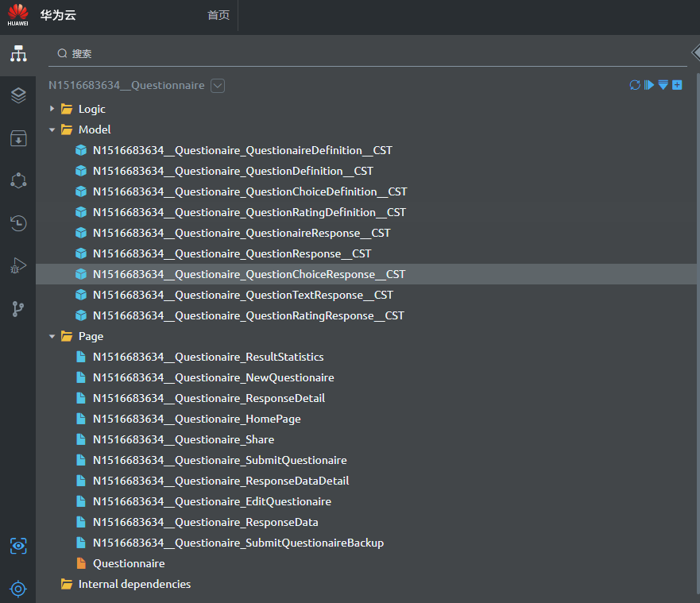Open QuestionChoiceDefinition__CST model
Screen dimensions: 700x603
tap(250, 191)
